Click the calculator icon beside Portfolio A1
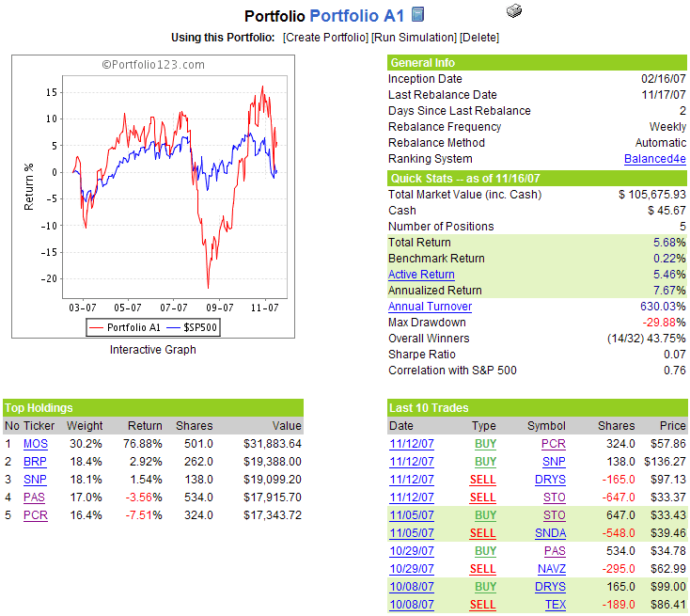Viewport: 690px width, 616px height. click(417, 14)
